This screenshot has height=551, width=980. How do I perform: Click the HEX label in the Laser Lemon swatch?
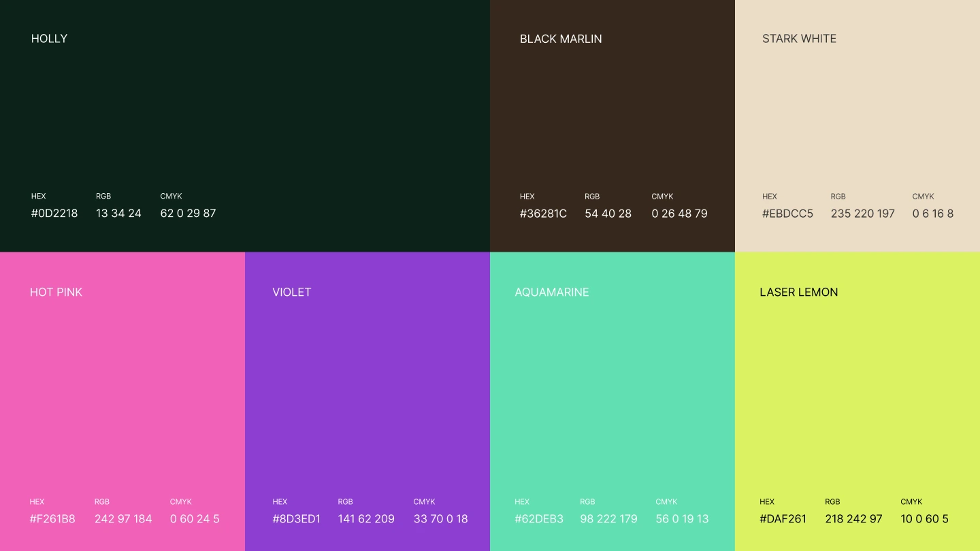click(767, 502)
